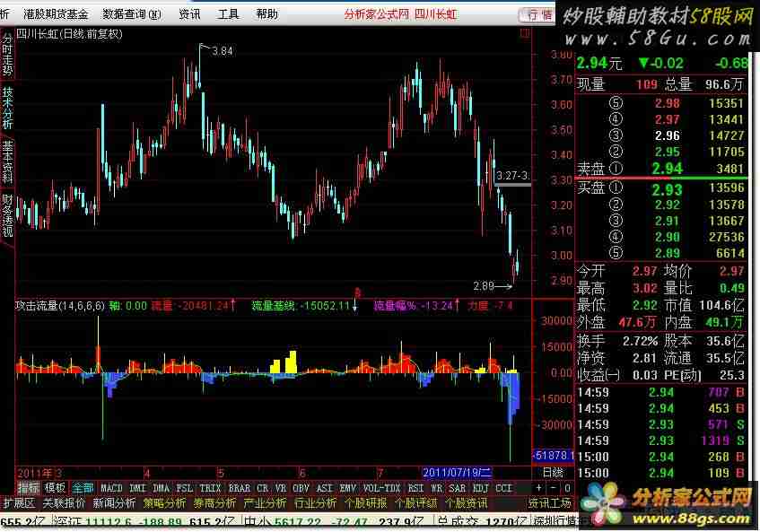Apply the KDJ indicator

480,488
